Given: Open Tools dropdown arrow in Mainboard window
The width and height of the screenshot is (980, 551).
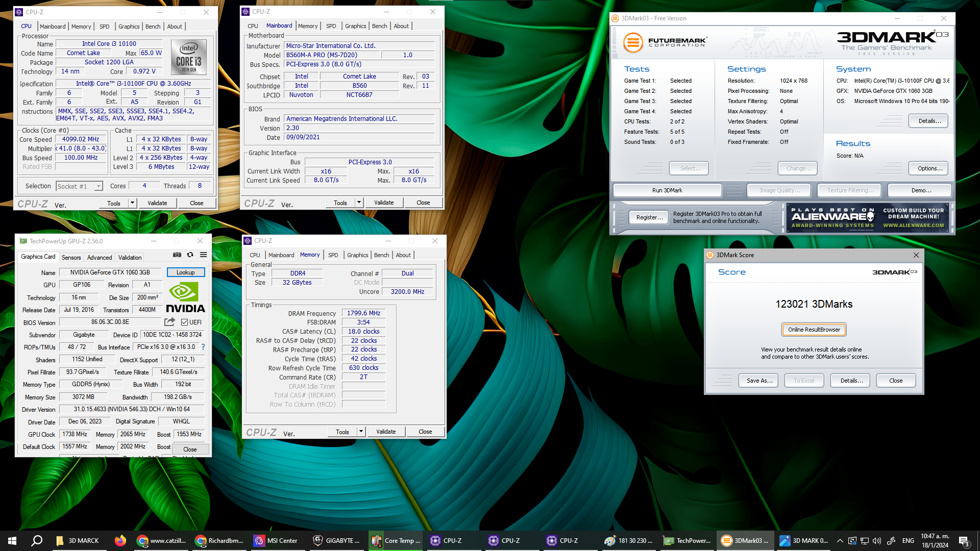Looking at the screenshot, I should (359, 203).
